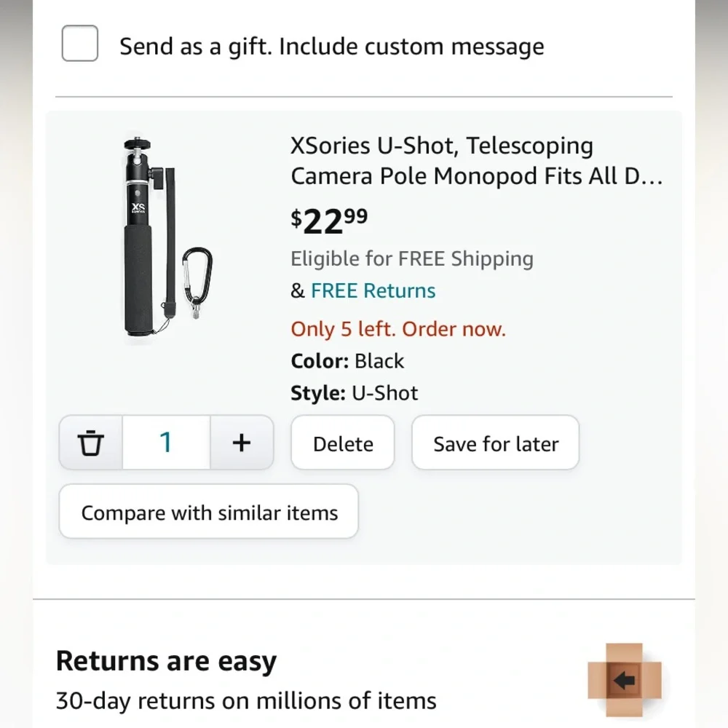Click the returns box arrow icon
The image size is (728, 728).
(625, 680)
